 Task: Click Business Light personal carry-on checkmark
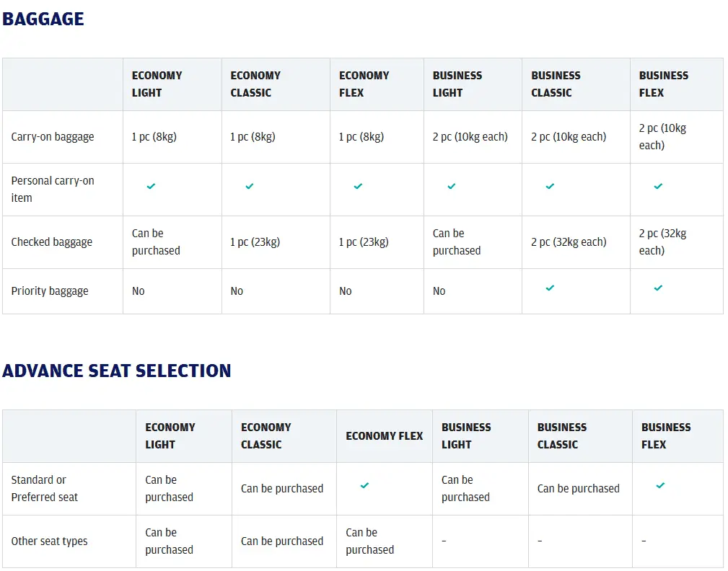click(452, 186)
